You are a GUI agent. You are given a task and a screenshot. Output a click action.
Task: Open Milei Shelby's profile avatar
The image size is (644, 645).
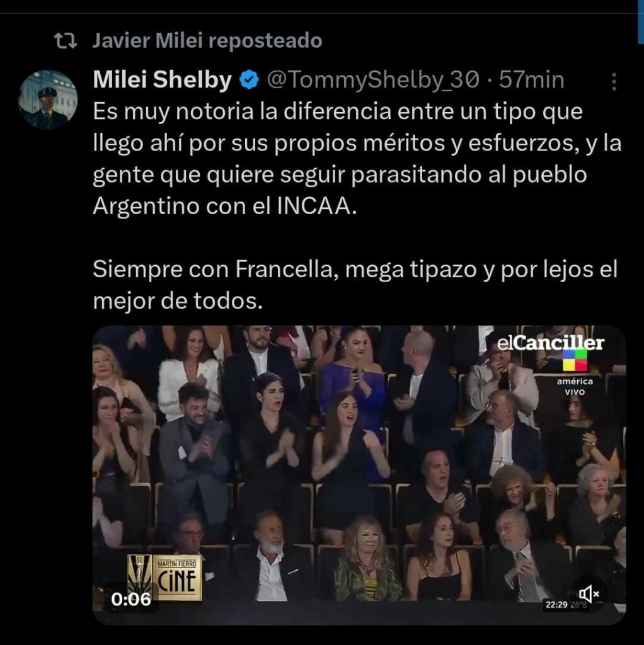tap(48, 99)
